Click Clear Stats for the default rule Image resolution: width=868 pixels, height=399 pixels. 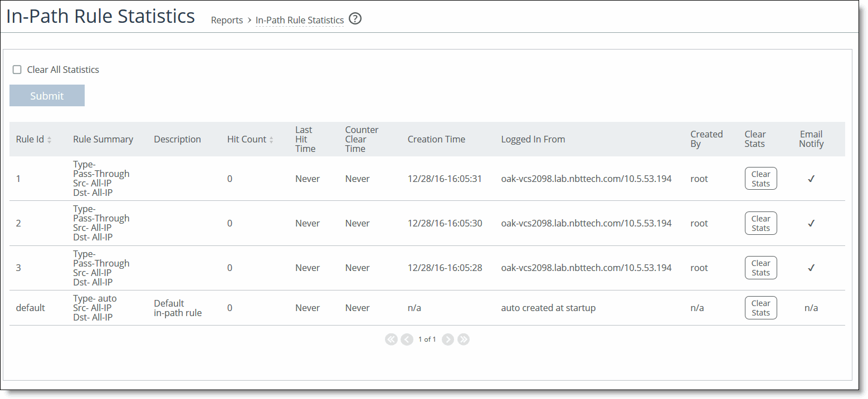click(760, 308)
